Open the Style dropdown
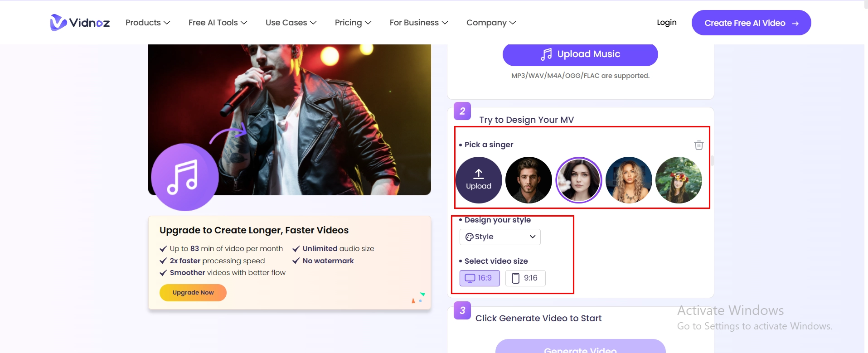Image resolution: width=868 pixels, height=353 pixels. point(500,237)
